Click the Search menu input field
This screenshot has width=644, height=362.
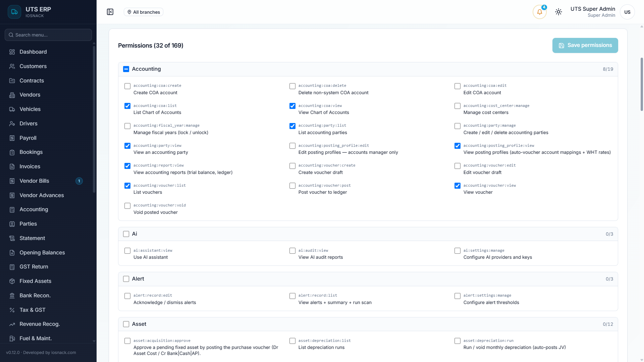pyautogui.click(x=48, y=35)
